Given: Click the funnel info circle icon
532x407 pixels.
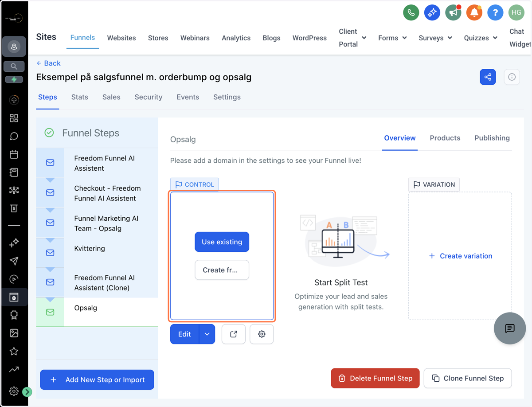Looking at the screenshot, I should click(512, 77).
